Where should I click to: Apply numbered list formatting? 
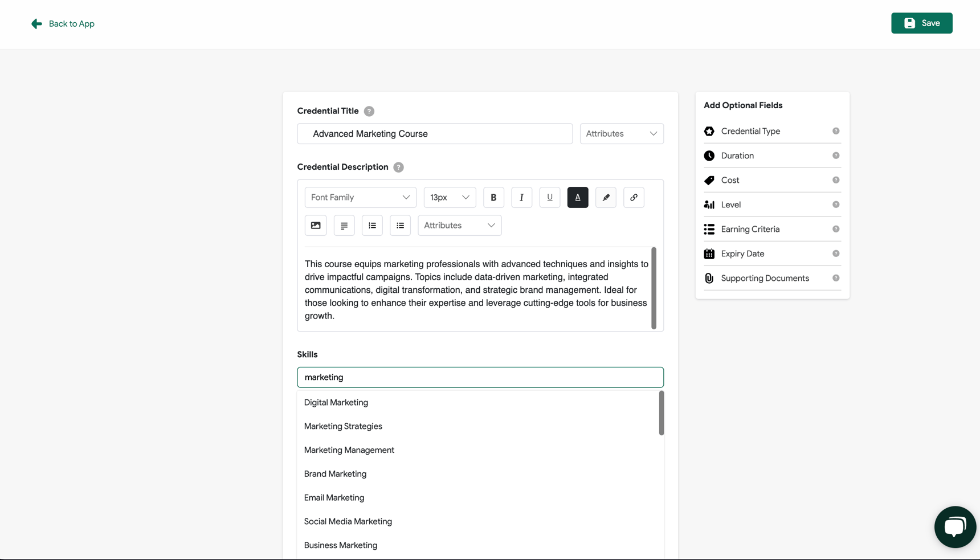(372, 225)
